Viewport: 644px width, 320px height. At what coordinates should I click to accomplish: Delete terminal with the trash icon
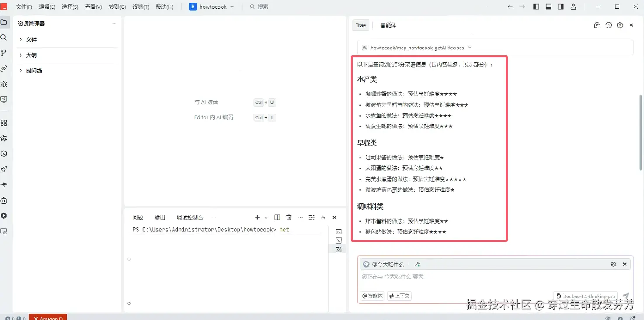tap(289, 217)
